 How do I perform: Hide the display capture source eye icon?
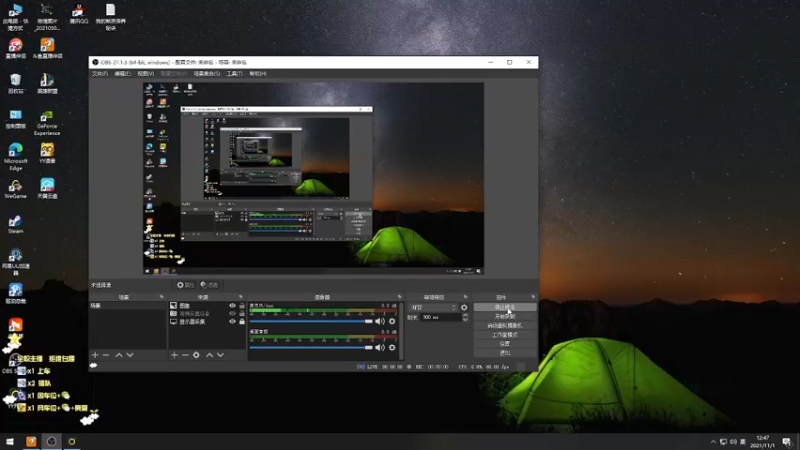tap(232, 322)
